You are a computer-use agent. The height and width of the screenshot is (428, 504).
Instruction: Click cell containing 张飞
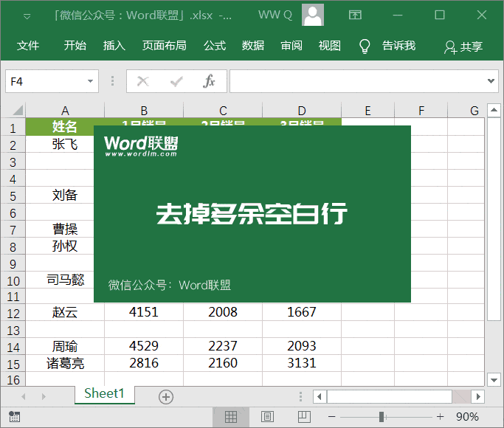pyautogui.click(x=65, y=144)
